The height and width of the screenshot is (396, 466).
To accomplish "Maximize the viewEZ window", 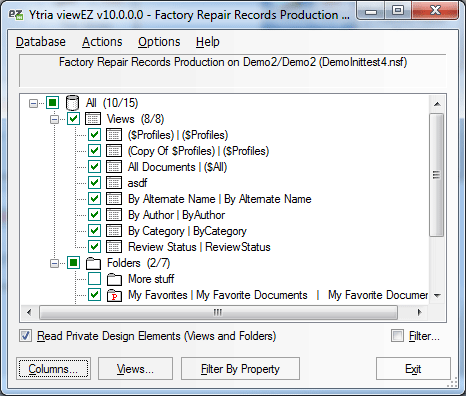I will 397,10.
